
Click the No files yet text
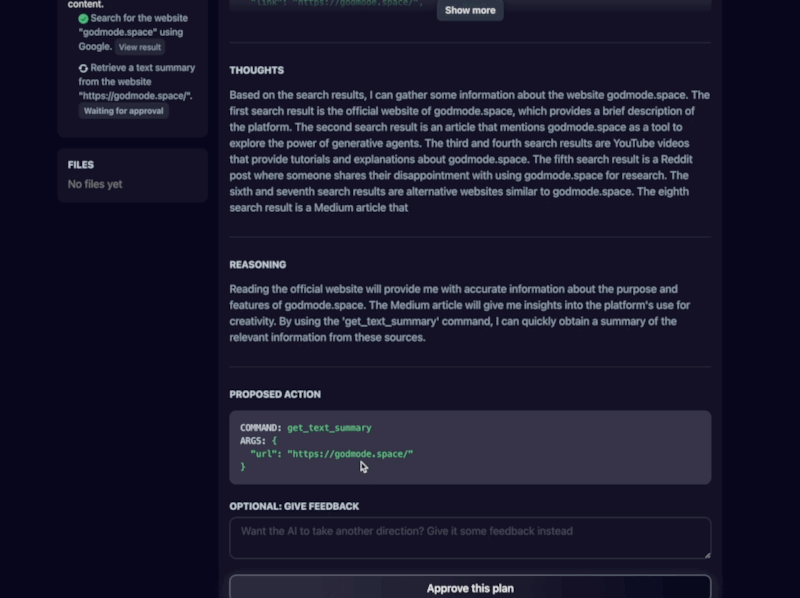pos(95,184)
